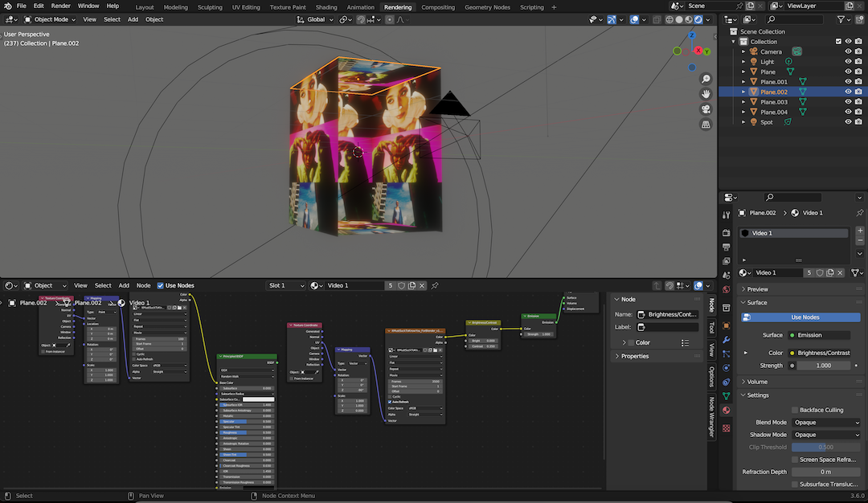Enable the Backface Culling checkbox
Screen dimensions: 868x503
pos(795,410)
